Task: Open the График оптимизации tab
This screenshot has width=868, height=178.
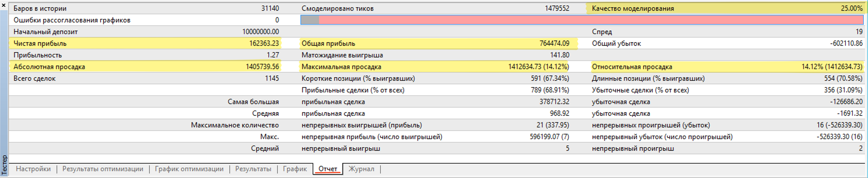Action: (x=189, y=169)
